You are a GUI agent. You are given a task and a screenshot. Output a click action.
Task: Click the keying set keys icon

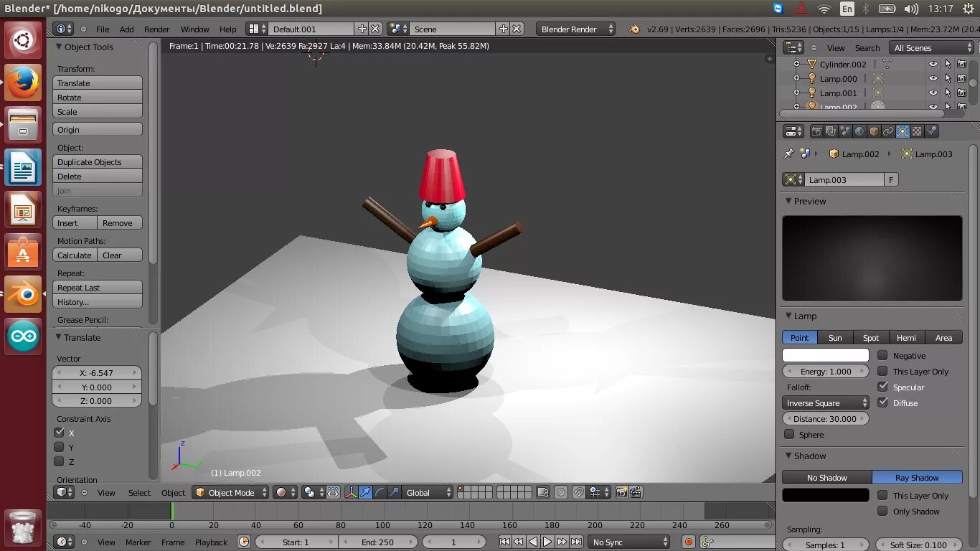tap(707, 542)
